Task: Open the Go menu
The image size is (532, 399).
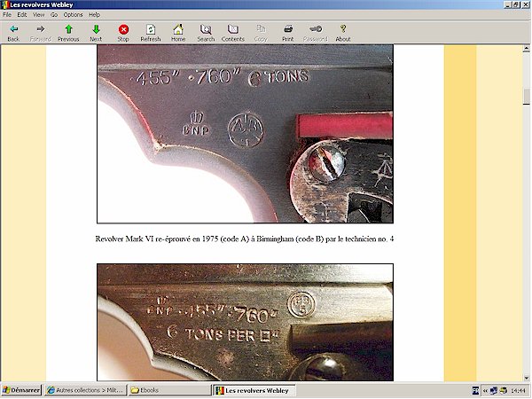Action: (54, 14)
